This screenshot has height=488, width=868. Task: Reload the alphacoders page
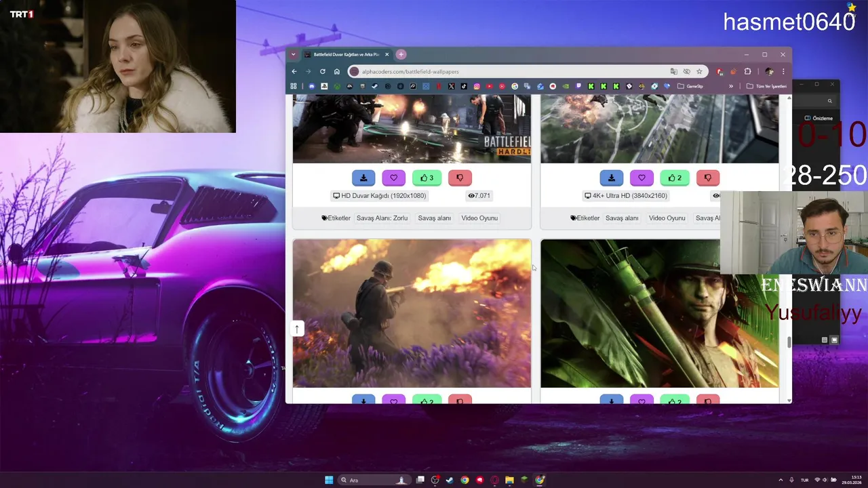click(x=323, y=71)
